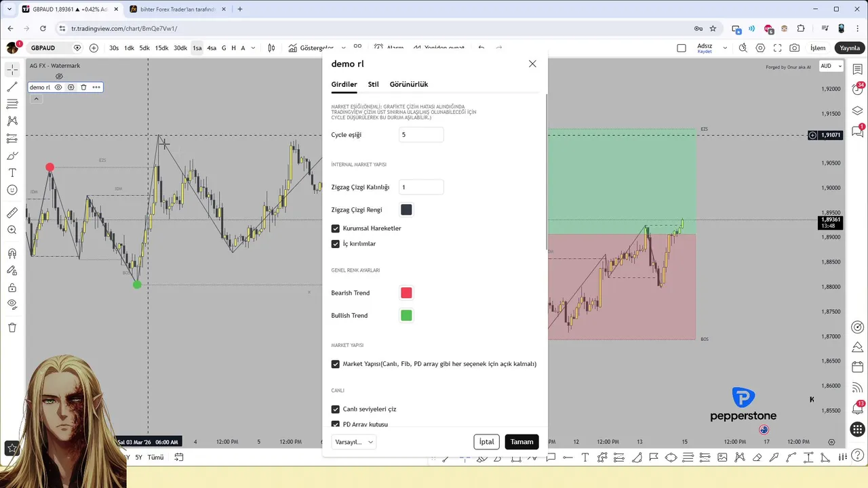This screenshot has width=868, height=488.
Task: Edit the Zigzag Çizgi Kalınlığı field
Action: (421, 187)
